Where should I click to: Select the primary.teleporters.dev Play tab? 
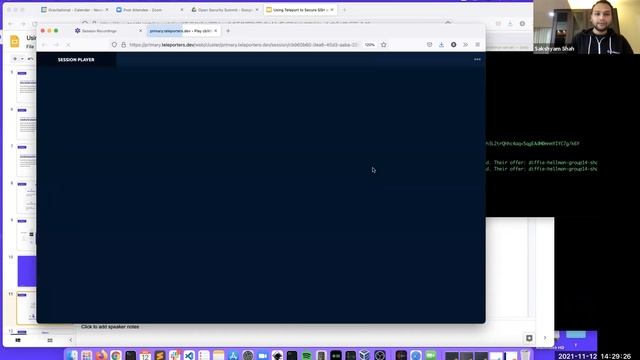click(x=184, y=31)
